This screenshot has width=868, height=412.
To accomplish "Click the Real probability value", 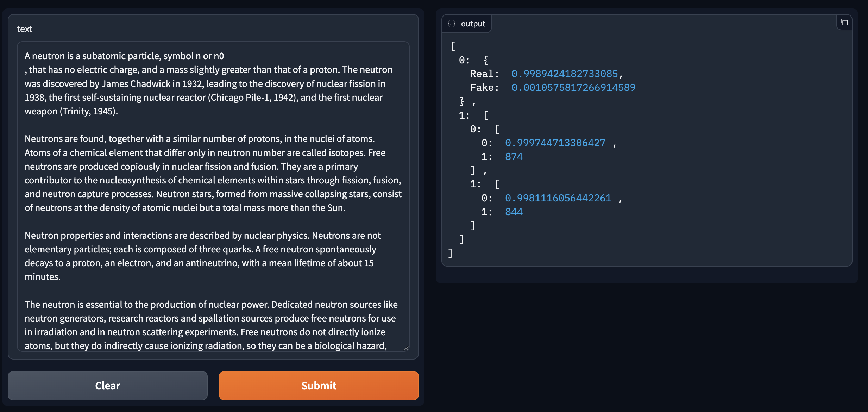I will pyautogui.click(x=565, y=74).
